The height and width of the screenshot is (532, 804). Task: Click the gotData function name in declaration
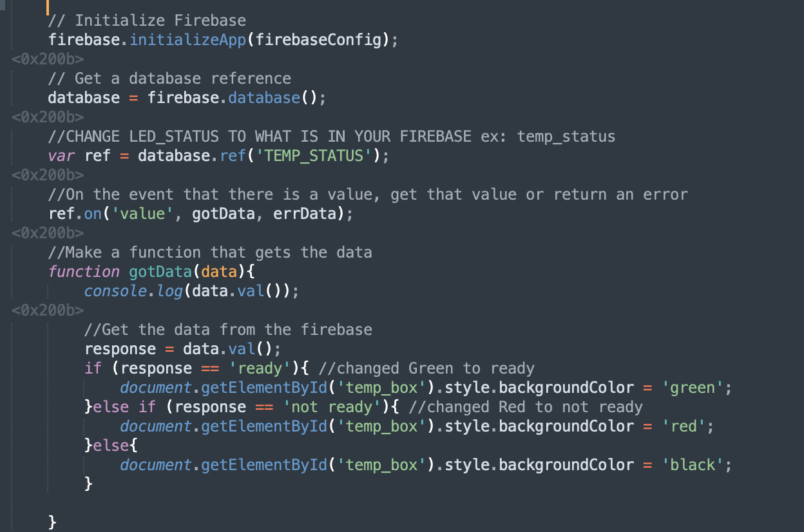(160, 272)
